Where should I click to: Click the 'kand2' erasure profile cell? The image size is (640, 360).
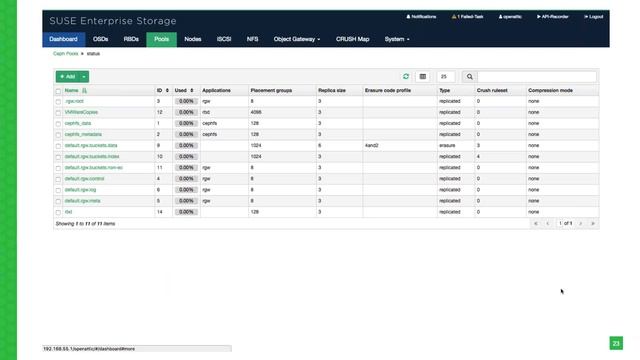point(371,145)
